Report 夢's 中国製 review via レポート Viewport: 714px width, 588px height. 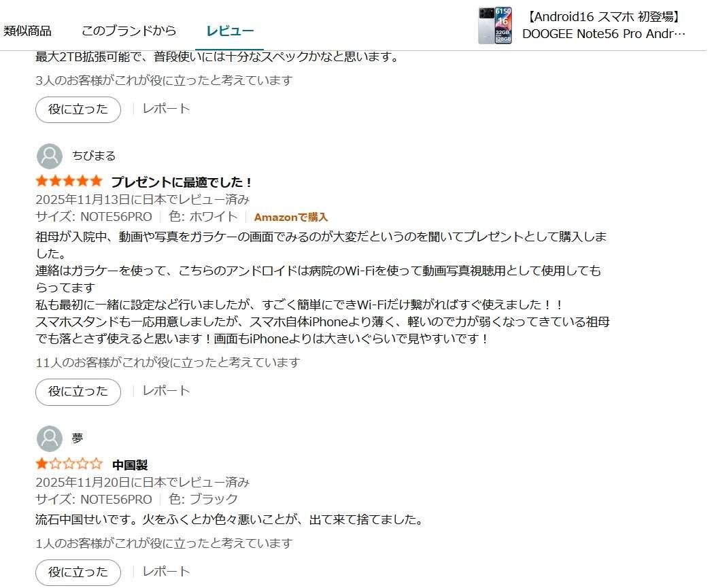coord(166,572)
